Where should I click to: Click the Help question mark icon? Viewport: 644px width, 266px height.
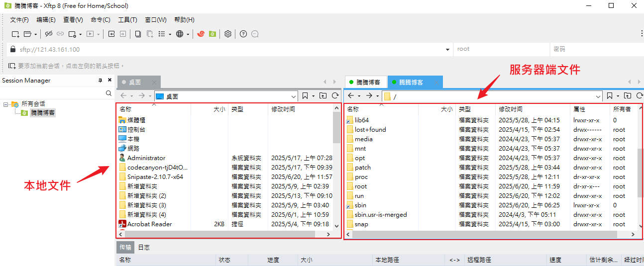(243, 34)
